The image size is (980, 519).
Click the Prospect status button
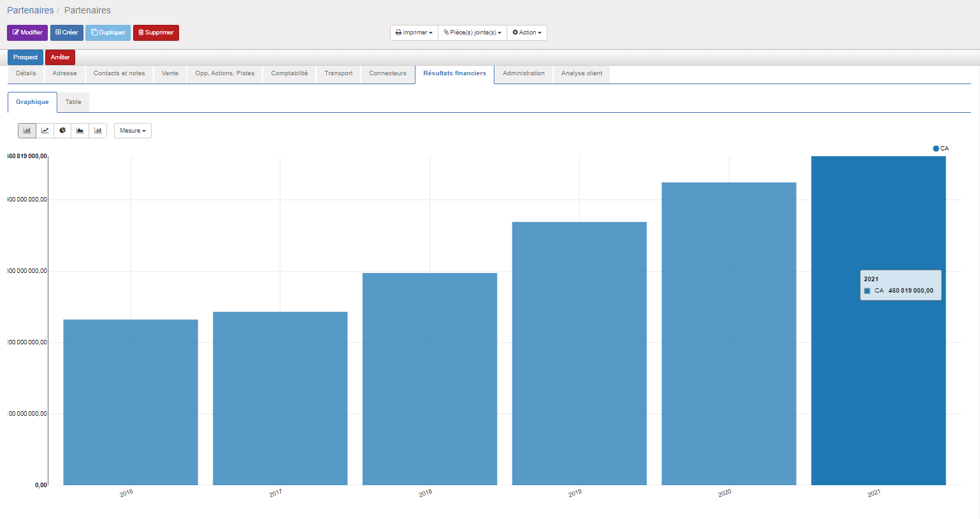coord(25,57)
